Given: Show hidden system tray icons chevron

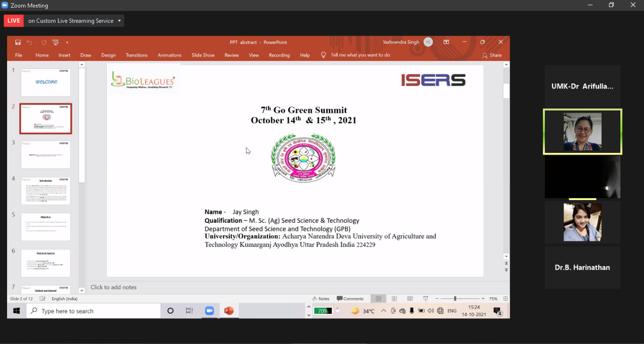Looking at the screenshot, I should tap(383, 311).
